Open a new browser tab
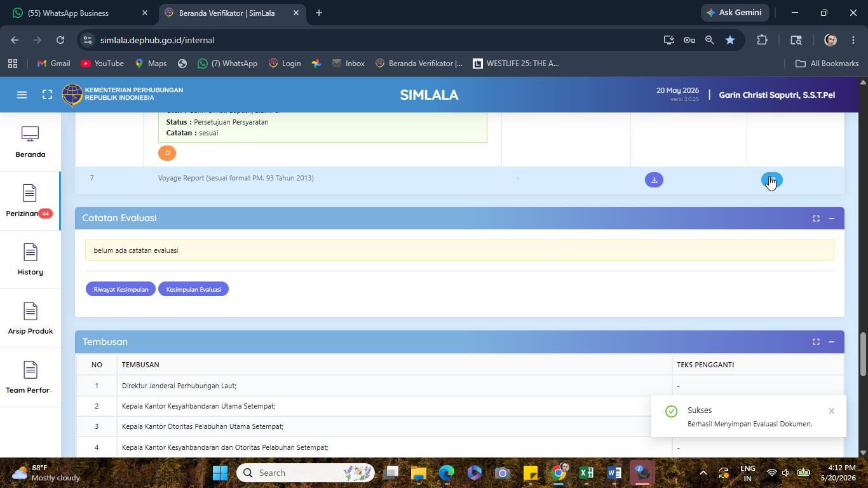Screen dimensions: 868x488 pos(319,13)
